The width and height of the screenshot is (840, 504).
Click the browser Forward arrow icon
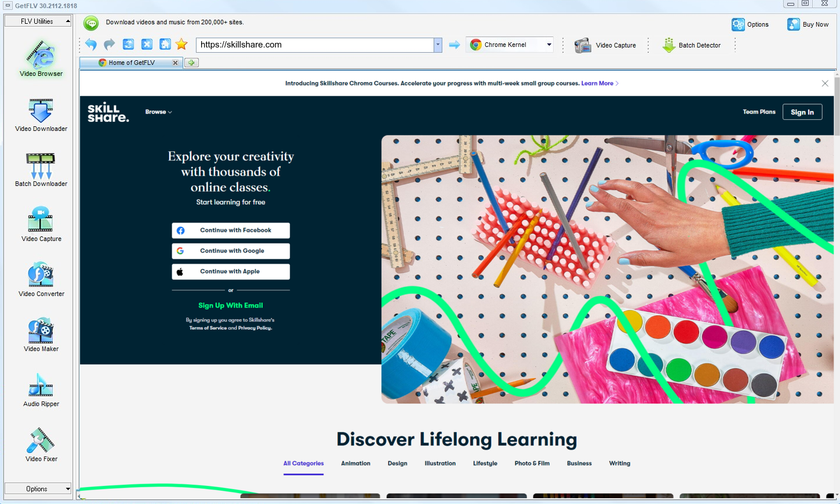tap(110, 45)
